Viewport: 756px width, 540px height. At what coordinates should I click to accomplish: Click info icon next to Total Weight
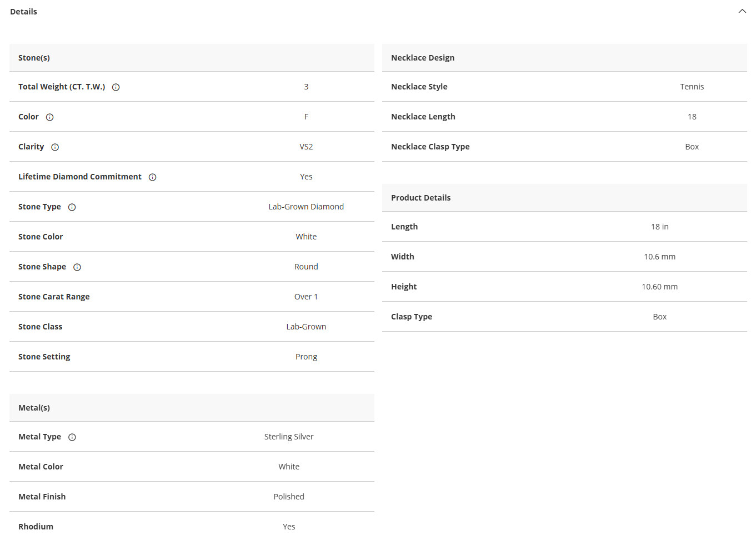pos(116,87)
